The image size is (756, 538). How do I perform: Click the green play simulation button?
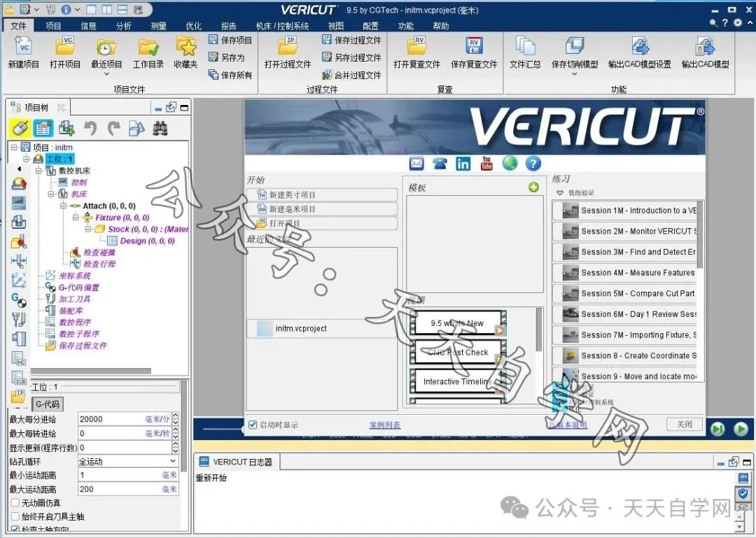(740, 428)
